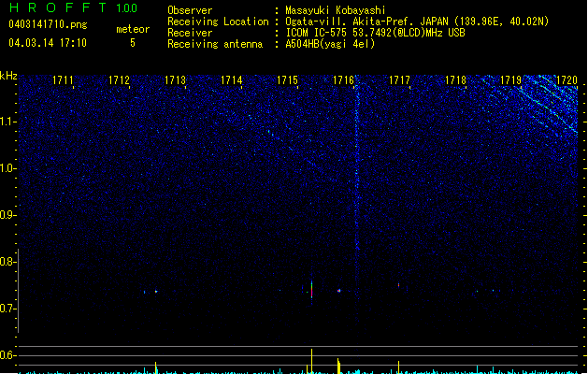The width and height of the screenshot is (588, 374).
Task: Click the 0.8 kHz frequency label
Action: [x=7, y=262]
